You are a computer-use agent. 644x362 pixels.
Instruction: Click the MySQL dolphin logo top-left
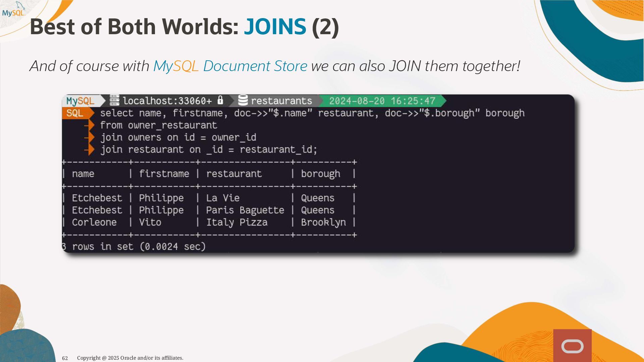pyautogui.click(x=14, y=10)
